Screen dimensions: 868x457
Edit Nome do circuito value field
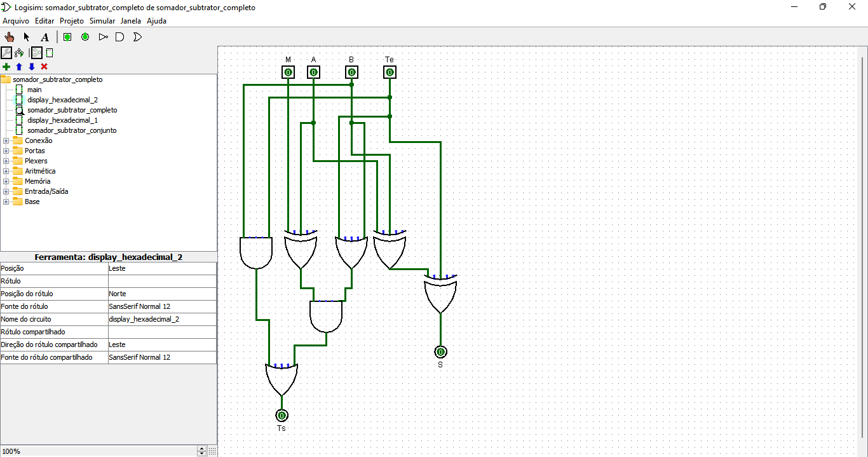point(162,319)
